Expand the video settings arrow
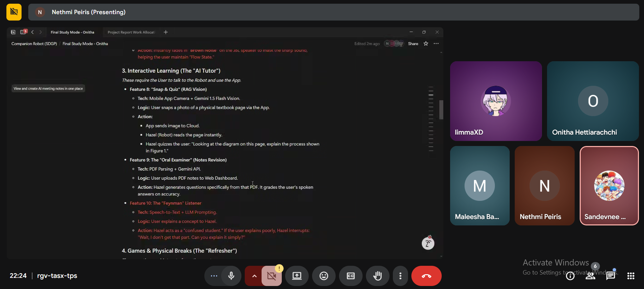 pyautogui.click(x=254, y=276)
